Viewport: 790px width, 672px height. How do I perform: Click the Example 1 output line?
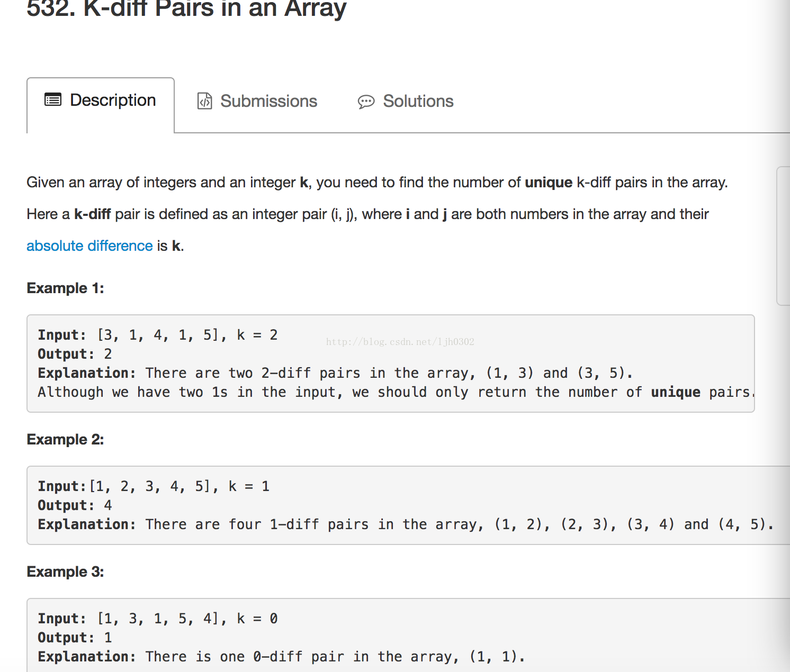click(75, 354)
